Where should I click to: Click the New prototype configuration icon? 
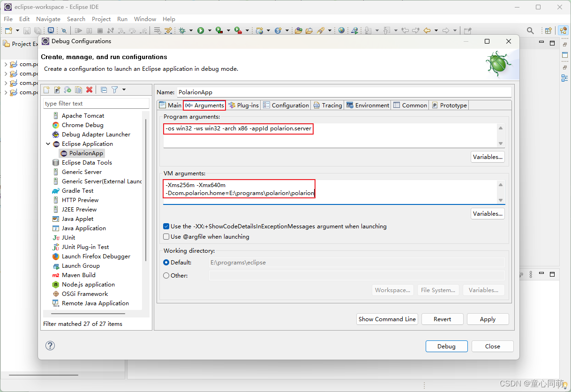[57, 90]
